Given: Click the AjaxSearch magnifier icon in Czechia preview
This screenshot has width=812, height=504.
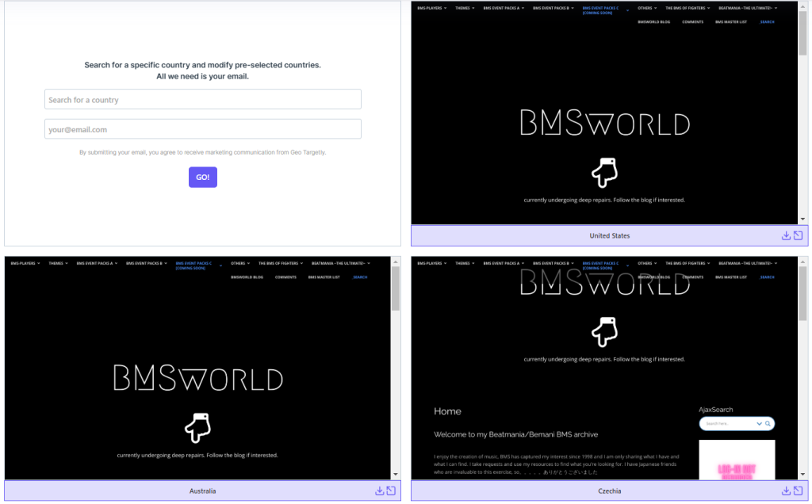Looking at the screenshot, I should click(768, 423).
